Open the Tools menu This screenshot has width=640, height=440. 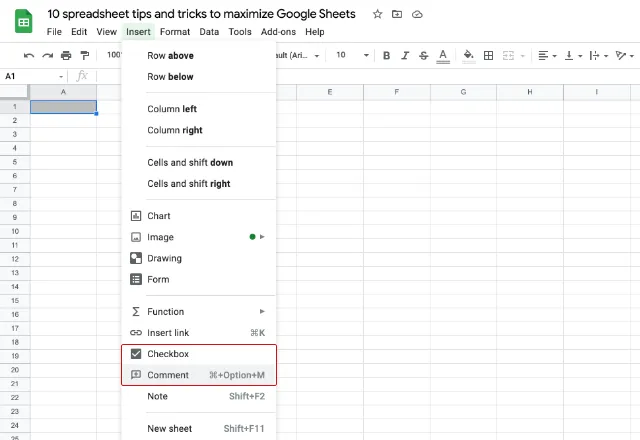[x=240, y=32]
